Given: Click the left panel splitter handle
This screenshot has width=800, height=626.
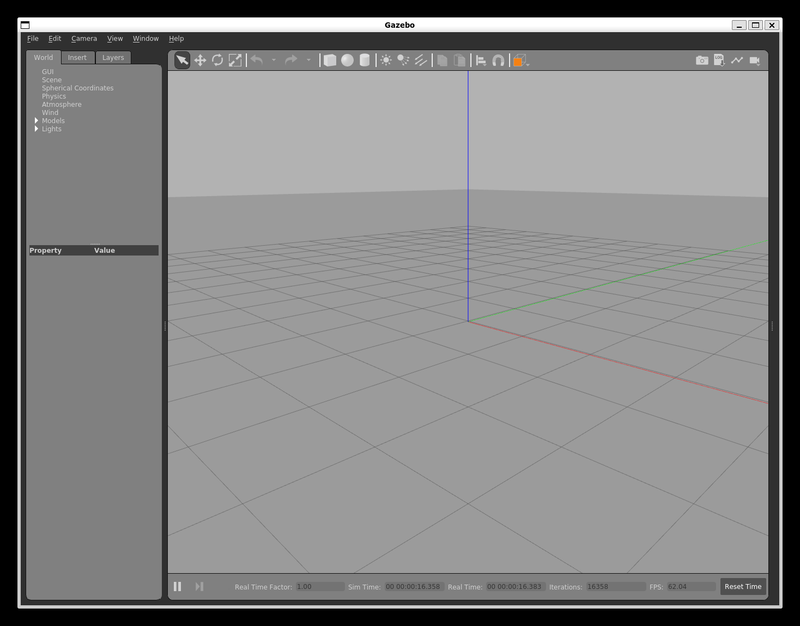Looking at the screenshot, I should 165,326.
